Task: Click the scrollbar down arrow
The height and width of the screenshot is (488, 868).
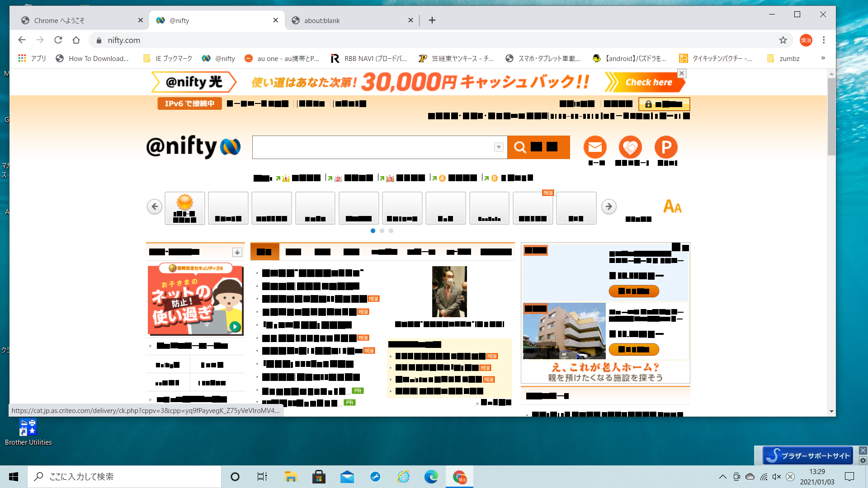Action: tap(831, 412)
